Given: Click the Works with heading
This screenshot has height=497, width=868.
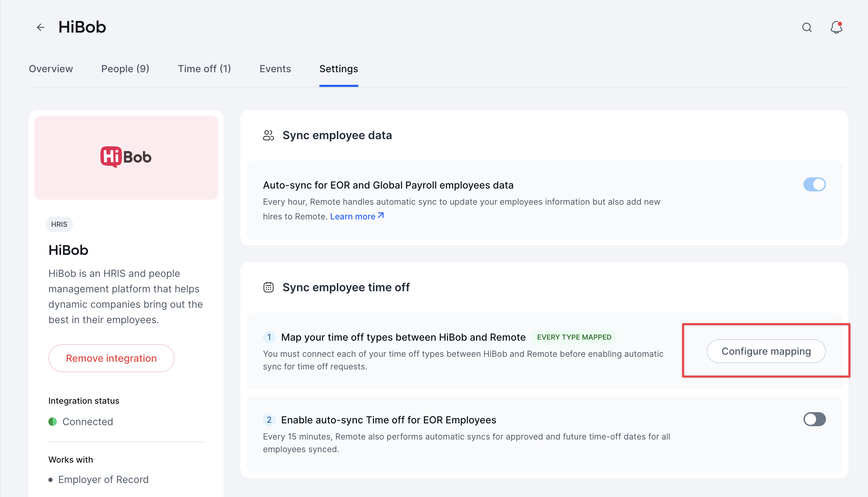Looking at the screenshot, I should pyautogui.click(x=71, y=459).
